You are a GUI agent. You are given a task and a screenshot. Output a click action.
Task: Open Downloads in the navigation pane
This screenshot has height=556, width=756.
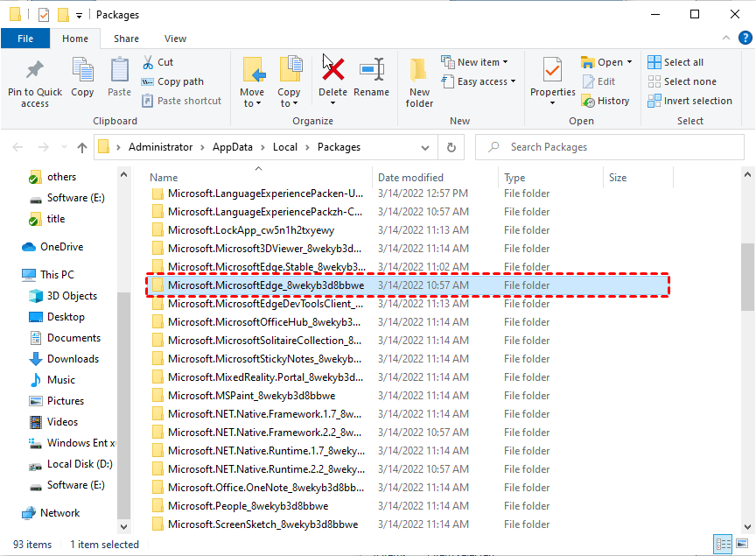pyautogui.click(x=64, y=359)
